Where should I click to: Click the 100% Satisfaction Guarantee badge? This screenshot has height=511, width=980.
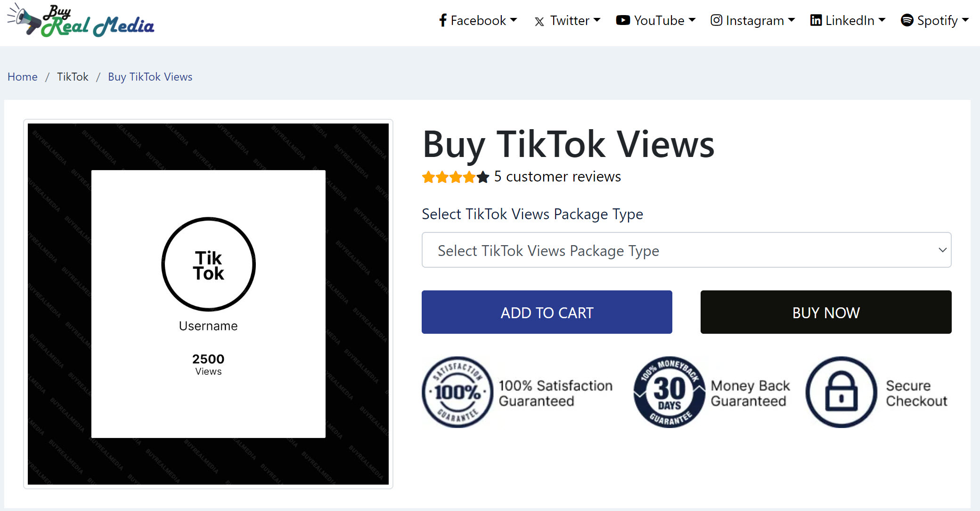(x=457, y=392)
